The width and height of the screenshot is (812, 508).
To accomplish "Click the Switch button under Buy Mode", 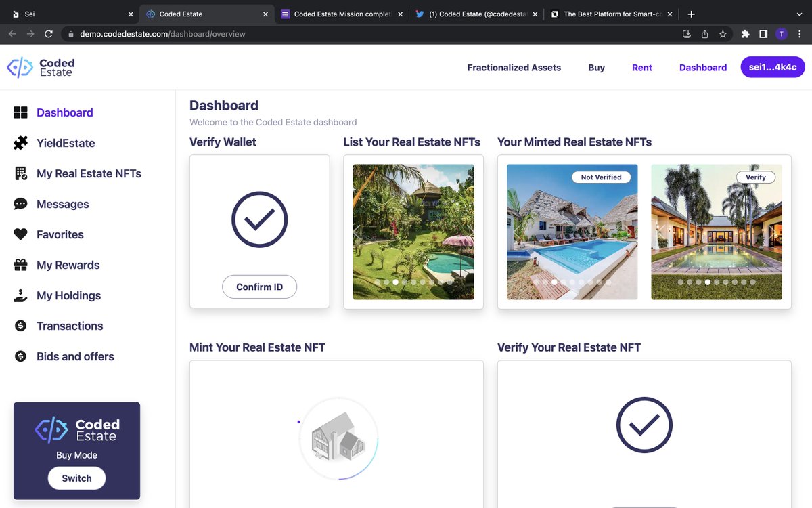I will 76,478.
